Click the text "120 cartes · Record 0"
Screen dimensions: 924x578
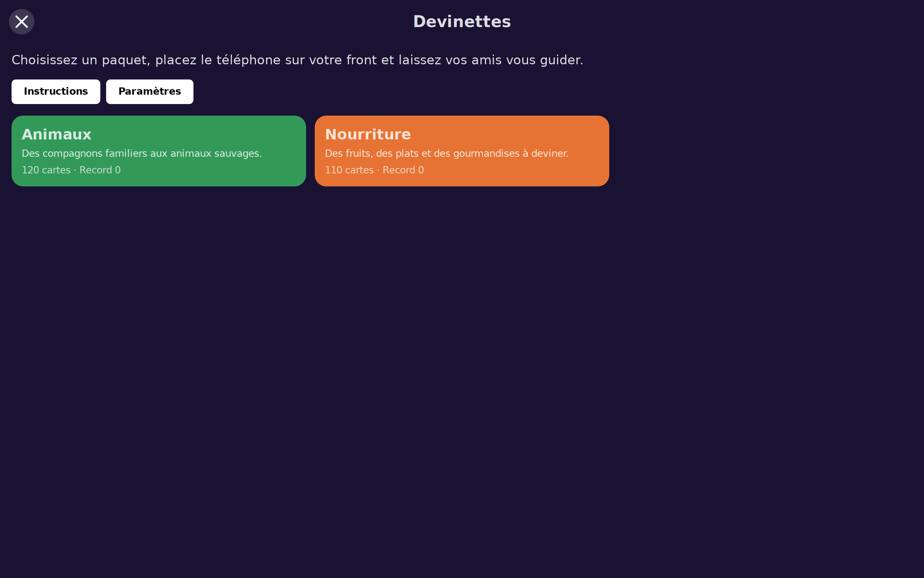(x=71, y=170)
